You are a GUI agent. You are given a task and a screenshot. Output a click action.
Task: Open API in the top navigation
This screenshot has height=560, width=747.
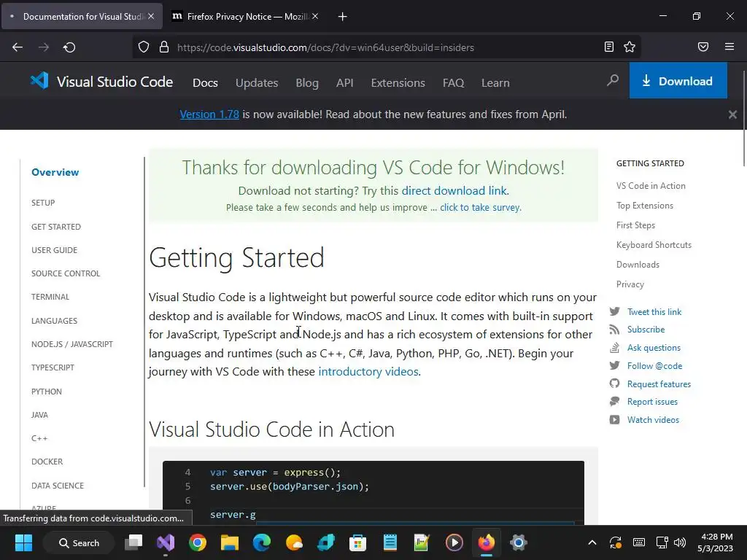point(344,83)
